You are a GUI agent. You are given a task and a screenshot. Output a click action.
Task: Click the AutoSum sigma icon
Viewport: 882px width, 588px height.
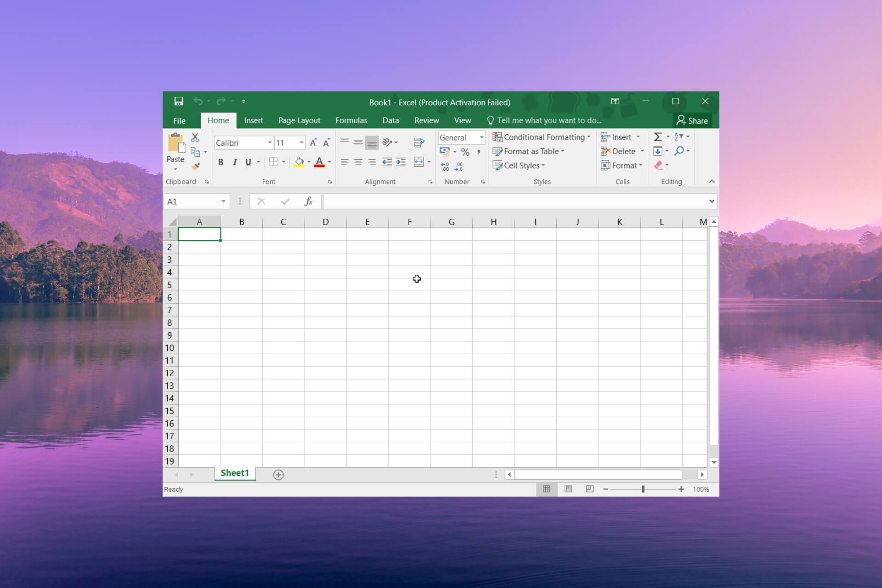click(658, 137)
